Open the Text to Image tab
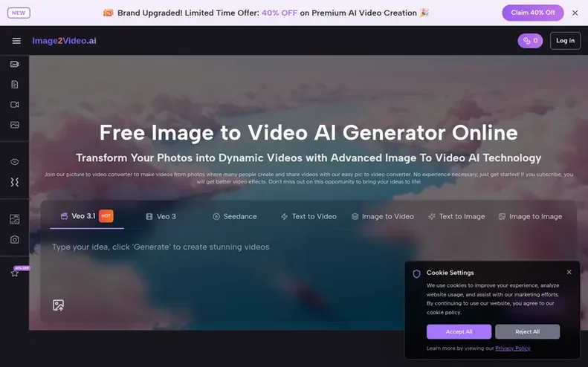The height and width of the screenshot is (367, 588). (456, 216)
